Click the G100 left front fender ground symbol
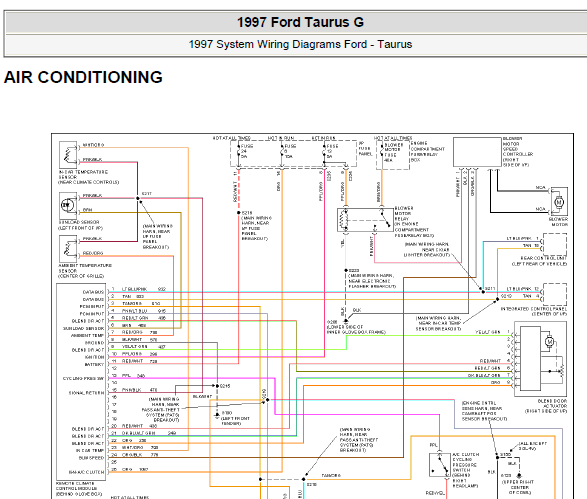The height and width of the screenshot is (499, 587). click(217, 414)
